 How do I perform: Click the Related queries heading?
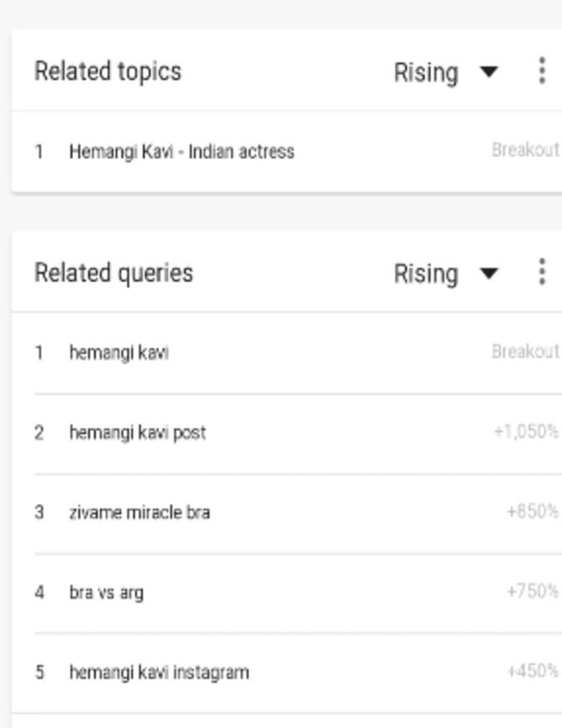coord(113,273)
